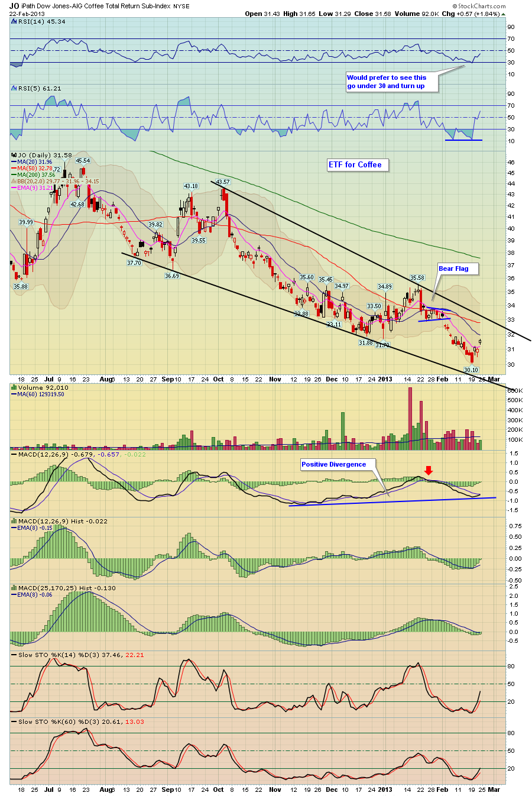
Task: Click the 35.88 price low label
Action: (21, 286)
